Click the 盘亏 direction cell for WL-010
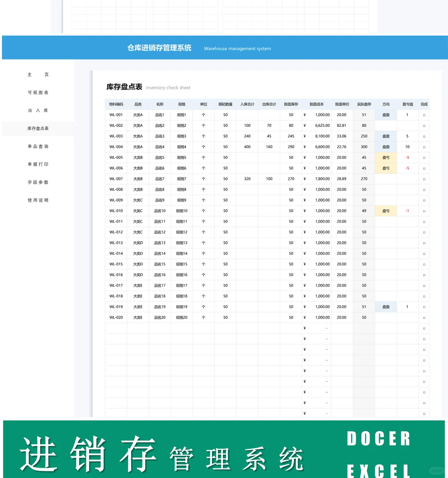The height and width of the screenshot is (478, 448). 386,211
